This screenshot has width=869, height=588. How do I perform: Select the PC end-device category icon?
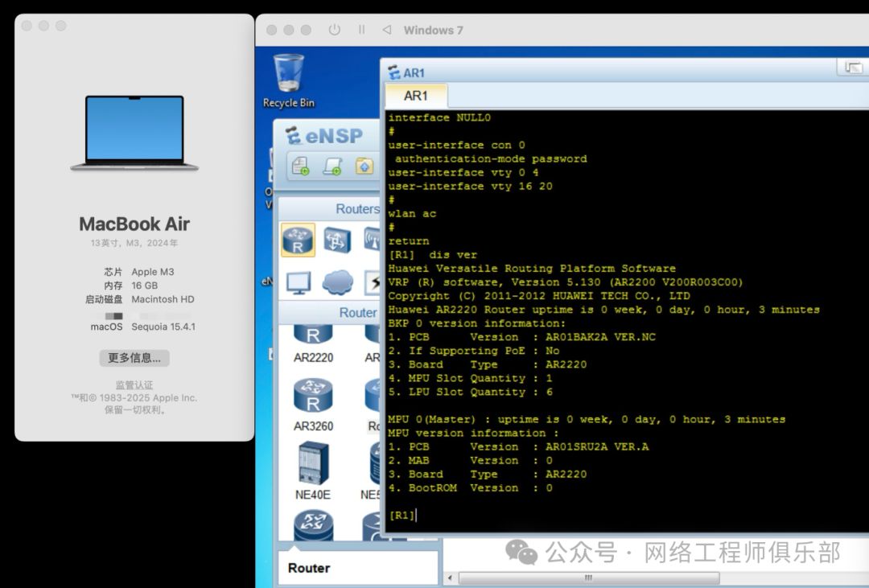click(299, 282)
